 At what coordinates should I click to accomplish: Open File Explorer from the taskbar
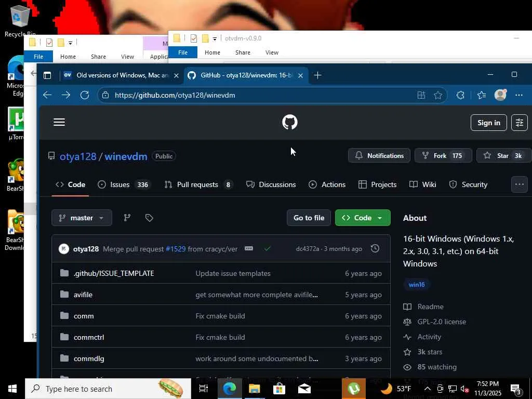coord(254,389)
